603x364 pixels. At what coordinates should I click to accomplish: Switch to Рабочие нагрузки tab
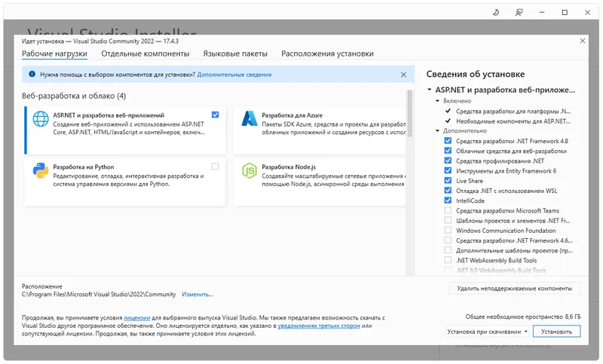click(54, 54)
